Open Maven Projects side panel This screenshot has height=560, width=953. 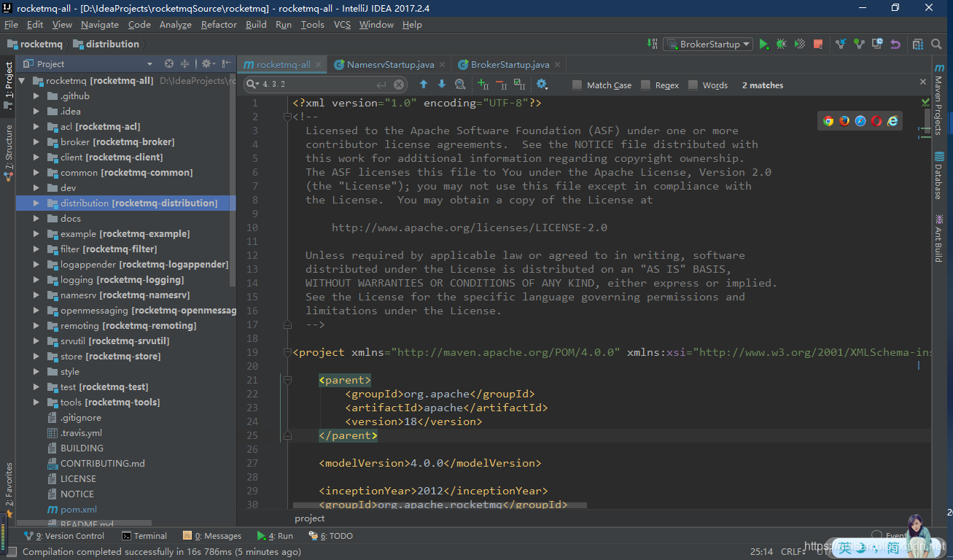939,100
